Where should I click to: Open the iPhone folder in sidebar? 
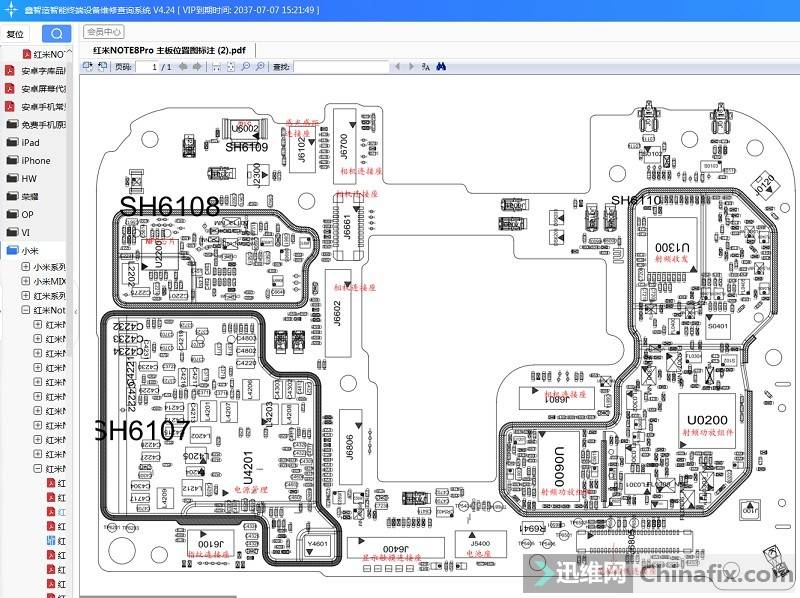click(35, 160)
